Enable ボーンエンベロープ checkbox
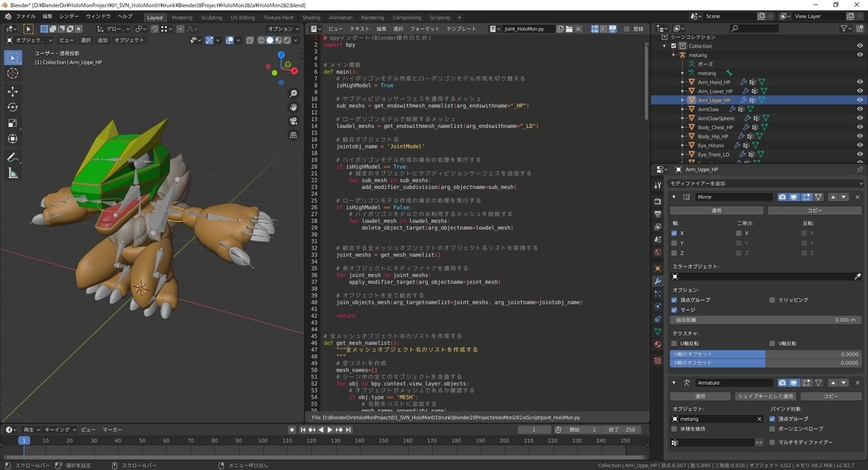 click(x=772, y=429)
